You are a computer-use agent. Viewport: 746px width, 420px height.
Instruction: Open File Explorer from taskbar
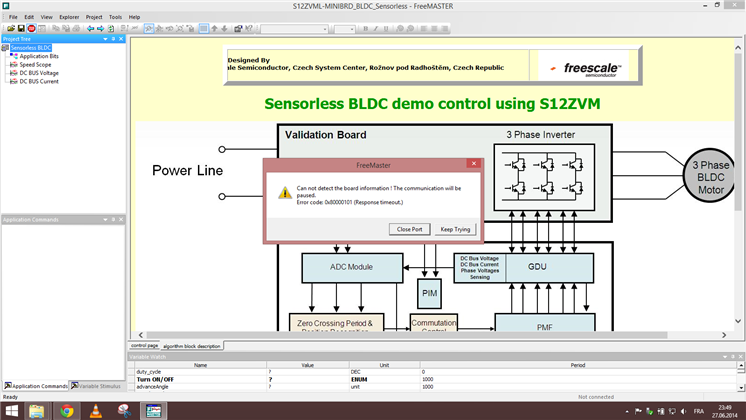[x=37, y=411]
